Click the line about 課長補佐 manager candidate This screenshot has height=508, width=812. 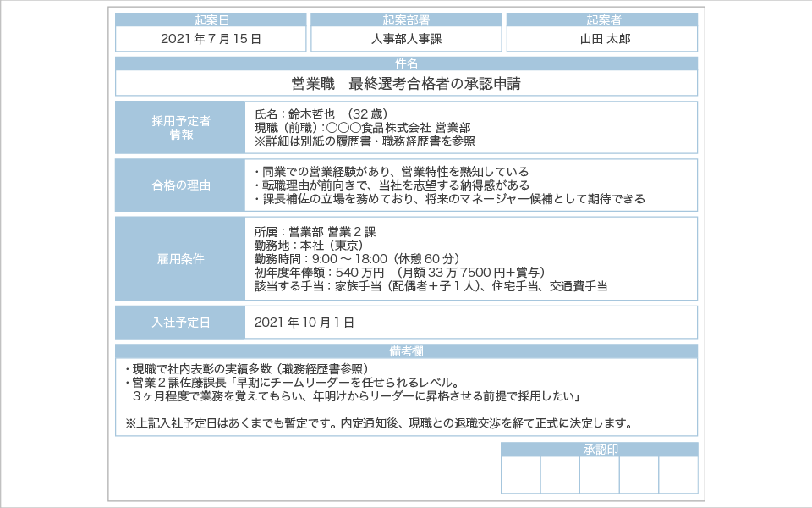point(449,199)
